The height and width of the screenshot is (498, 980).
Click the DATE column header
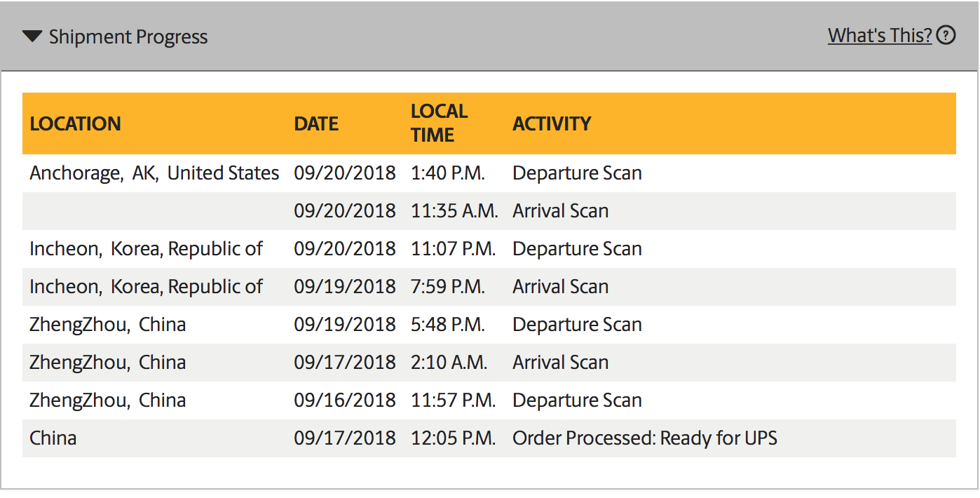point(316,124)
